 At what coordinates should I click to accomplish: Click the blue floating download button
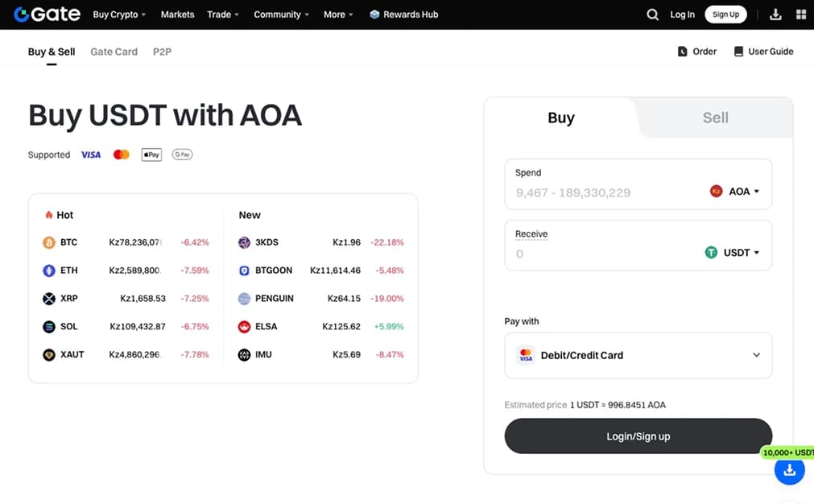click(789, 469)
